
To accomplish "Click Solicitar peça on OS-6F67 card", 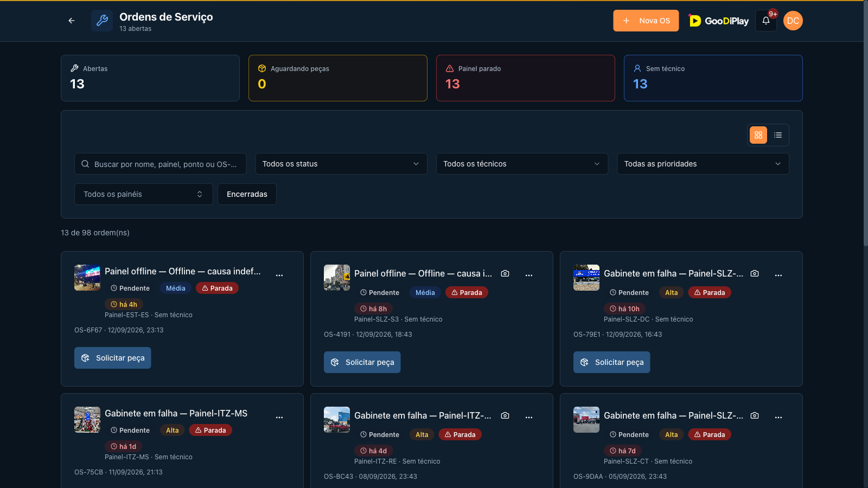I will tap(113, 358).
